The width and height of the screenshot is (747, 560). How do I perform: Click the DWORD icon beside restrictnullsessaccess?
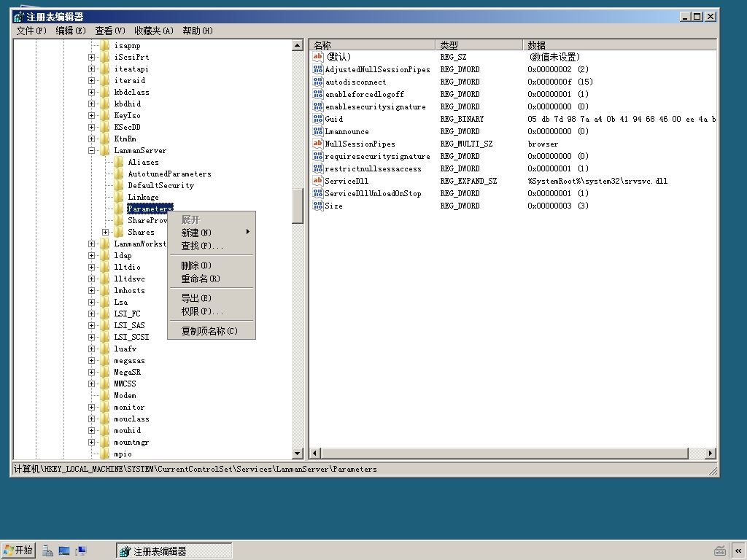pyautogui.click(x=318, y=168)
